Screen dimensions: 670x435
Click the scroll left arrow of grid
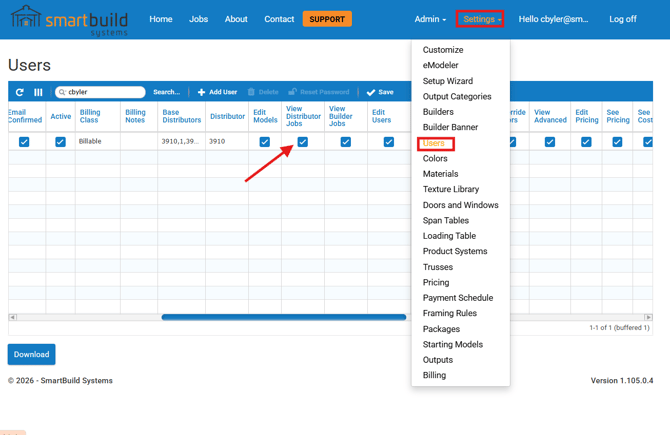coord(12,317)
